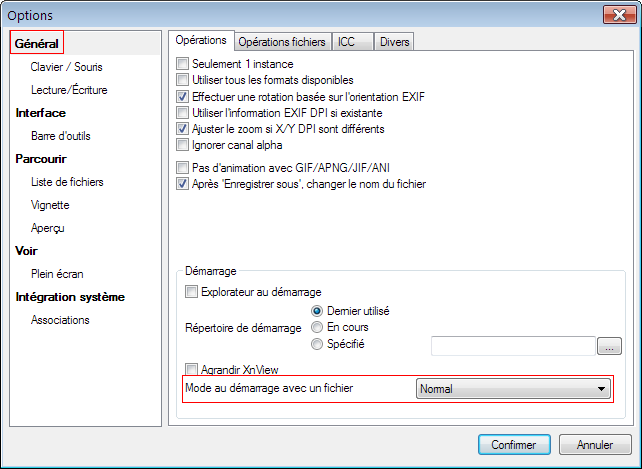The height and width of the screenshot is (469, 642).
Task: Click the browse button with three dots
Action: click(x=609, y=346)
